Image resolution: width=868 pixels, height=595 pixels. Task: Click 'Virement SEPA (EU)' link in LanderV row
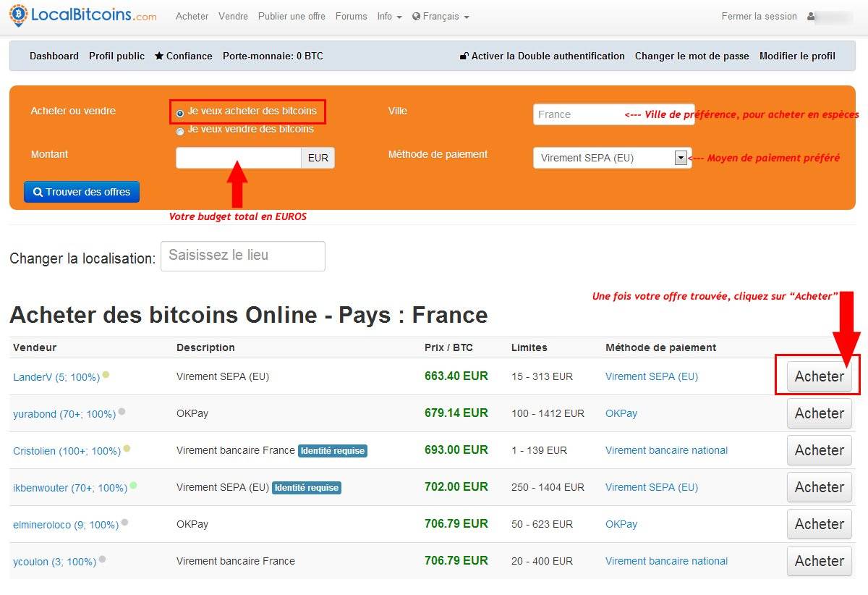click(x=652, y=376)
